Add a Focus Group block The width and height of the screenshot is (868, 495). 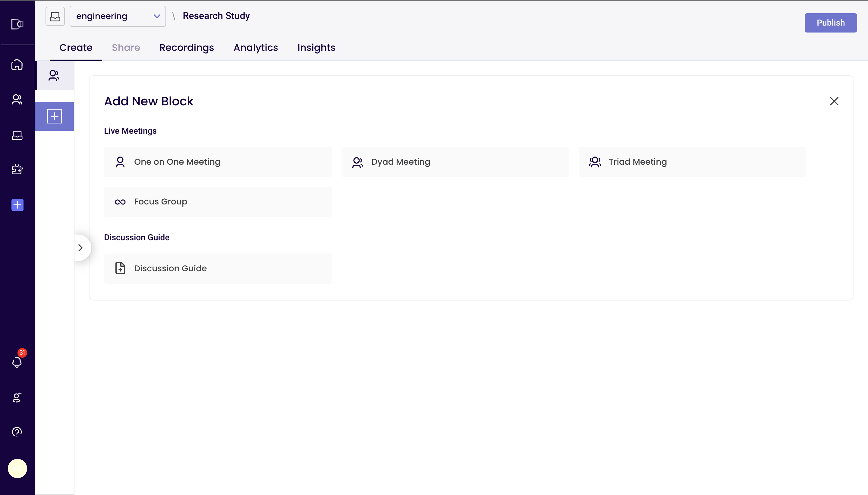(218, 202)
